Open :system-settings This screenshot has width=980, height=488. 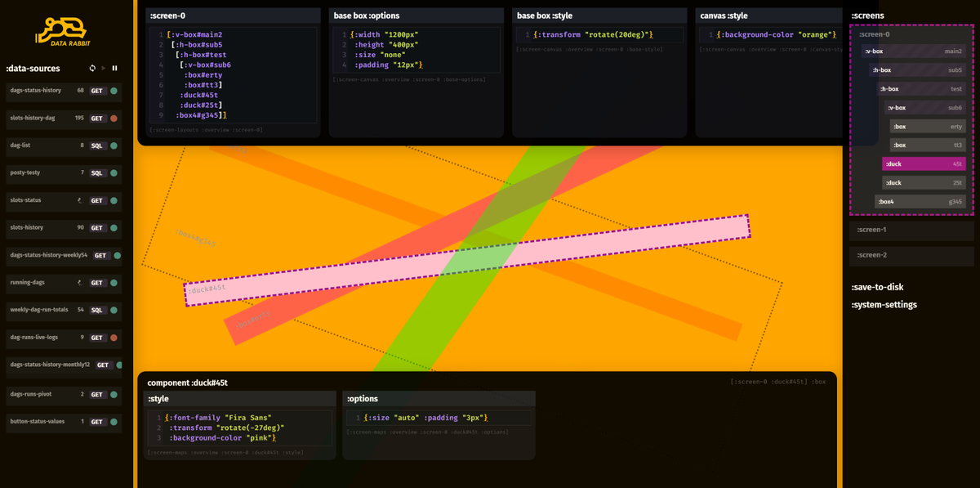pyautogui.click(x=884, y=305)
